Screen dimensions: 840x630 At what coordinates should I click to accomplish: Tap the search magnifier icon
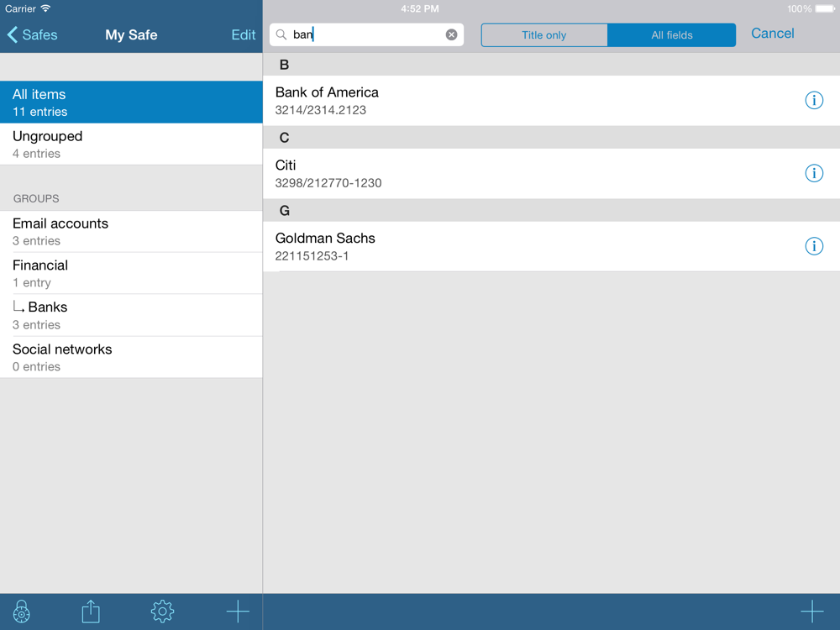(x=281, y=34)
